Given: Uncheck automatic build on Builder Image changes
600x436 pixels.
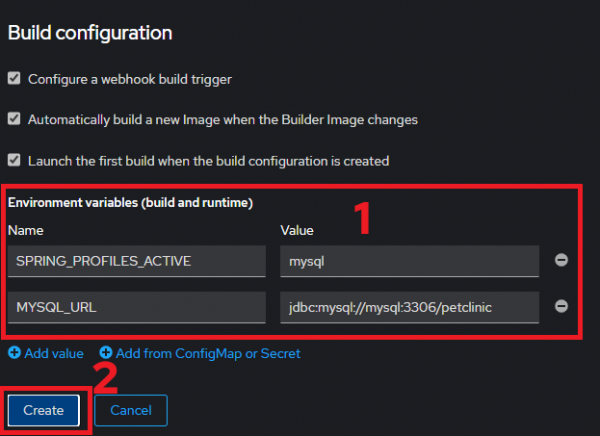Looking at the screenshot, I should coord(14,119).
